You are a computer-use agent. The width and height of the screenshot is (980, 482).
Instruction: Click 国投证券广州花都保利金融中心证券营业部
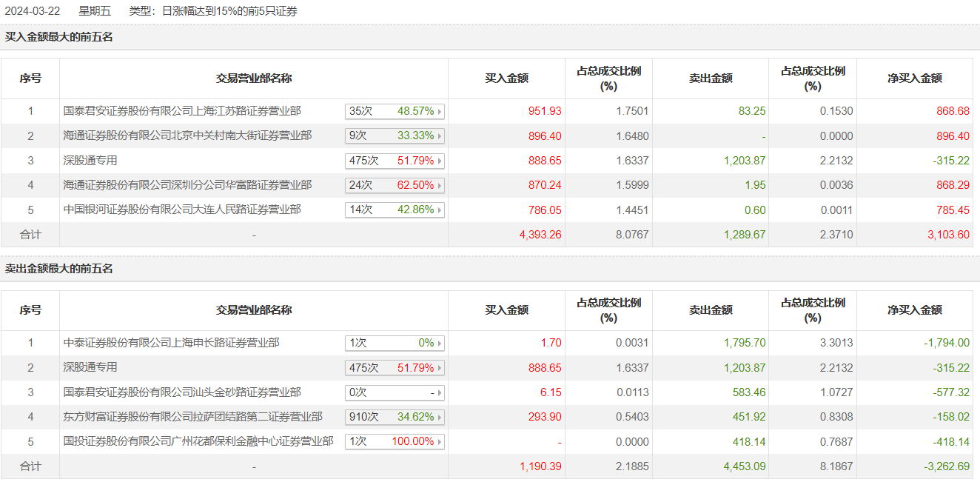point(198,441)
